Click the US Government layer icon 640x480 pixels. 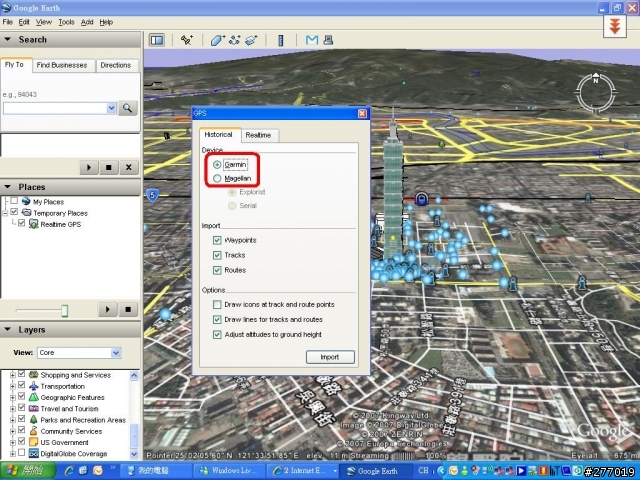coord(33,442)
